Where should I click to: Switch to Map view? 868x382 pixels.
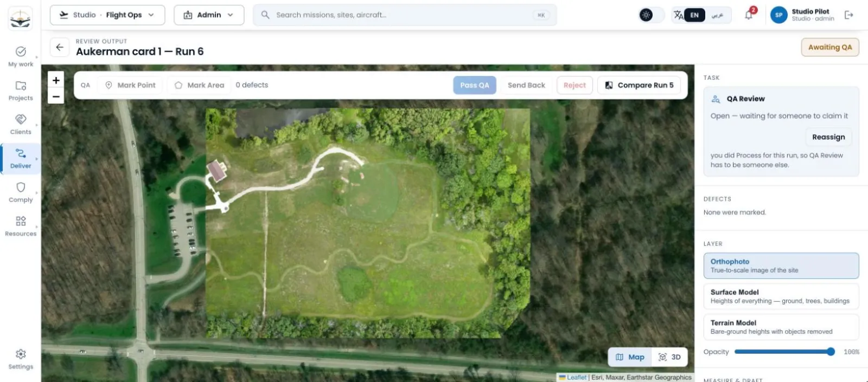pyautogui.click(x=630, y=357)
